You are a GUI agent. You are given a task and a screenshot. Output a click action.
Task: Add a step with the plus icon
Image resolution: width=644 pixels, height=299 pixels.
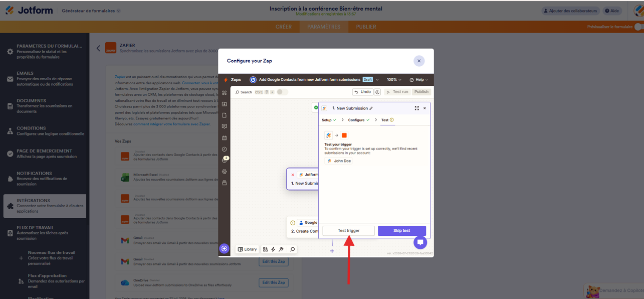[x=332, y=251]
